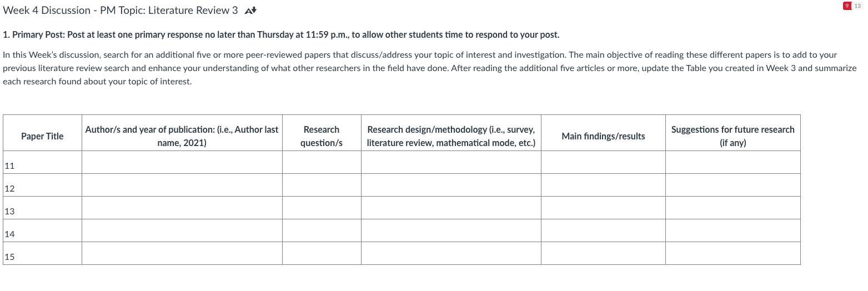Select the row 13 Paper Title cell

42,208
